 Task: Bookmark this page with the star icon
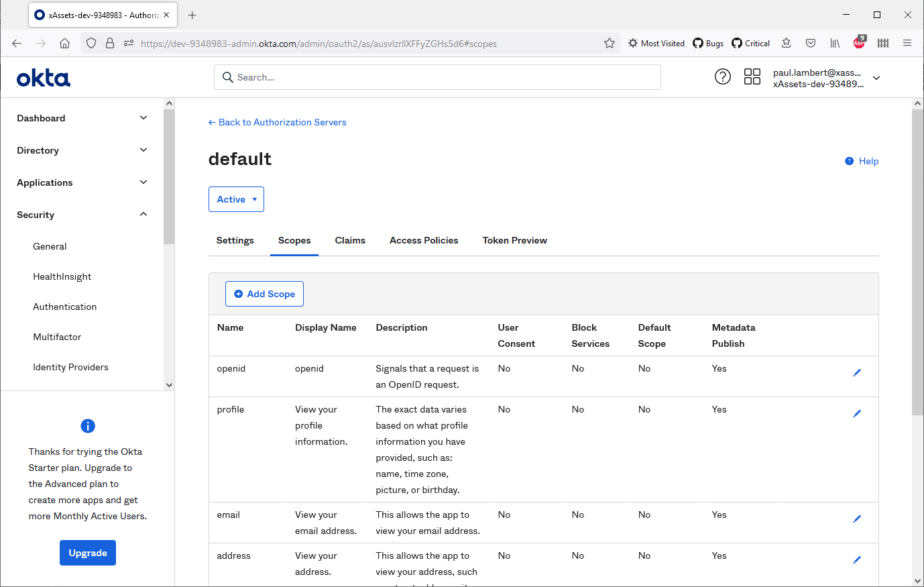tap(609, 44)
